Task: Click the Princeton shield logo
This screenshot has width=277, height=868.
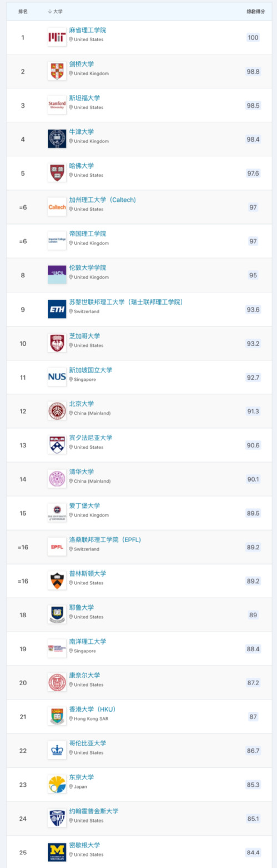Action: (x=57, y=581)
